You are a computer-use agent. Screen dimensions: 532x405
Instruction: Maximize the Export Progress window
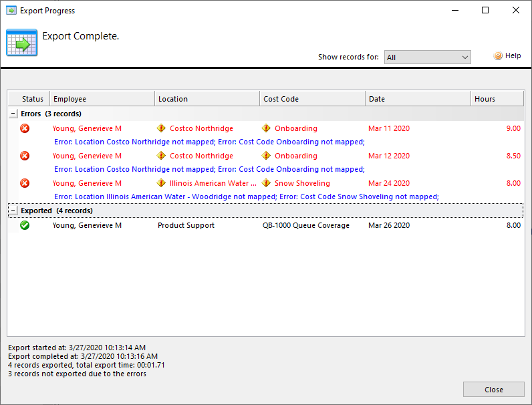485,10
